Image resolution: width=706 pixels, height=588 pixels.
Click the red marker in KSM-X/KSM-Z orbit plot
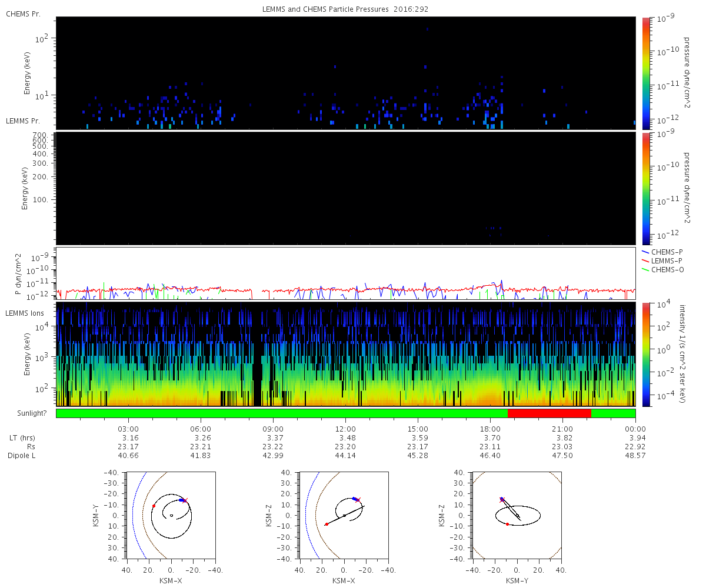pos(327,524)
